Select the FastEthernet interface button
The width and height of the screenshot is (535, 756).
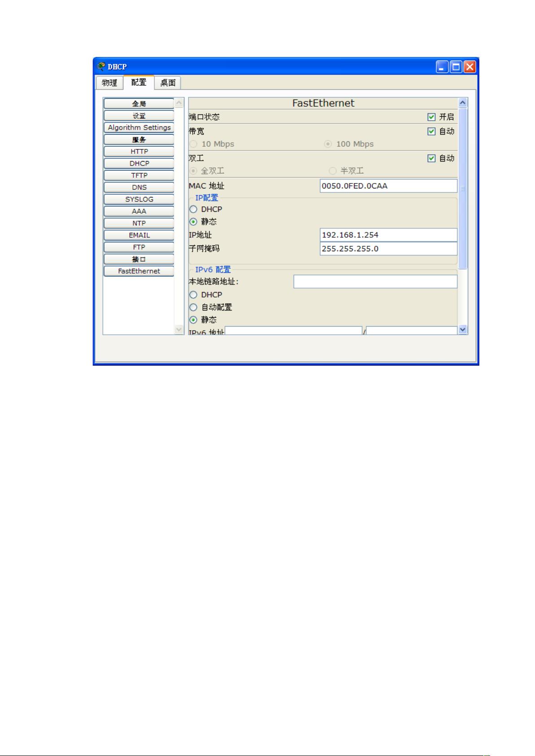139,271
